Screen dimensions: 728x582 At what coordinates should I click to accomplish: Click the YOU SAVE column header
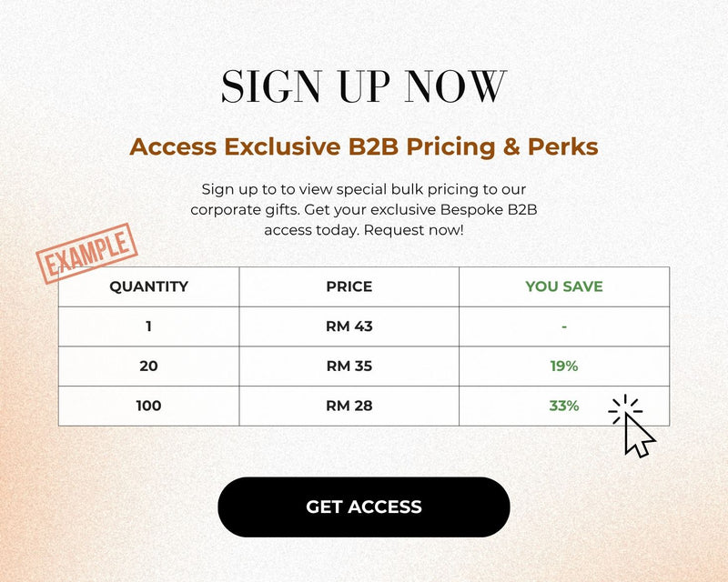(564, 286)
